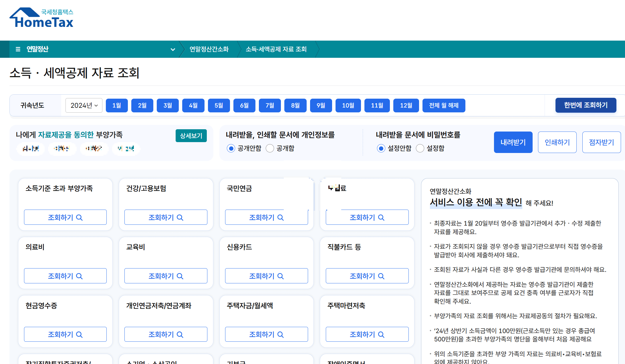Image resolution: width=625 pixels, height=364 pixels.
Task: Open the 2024년 year dropdown
Action: 84,105
